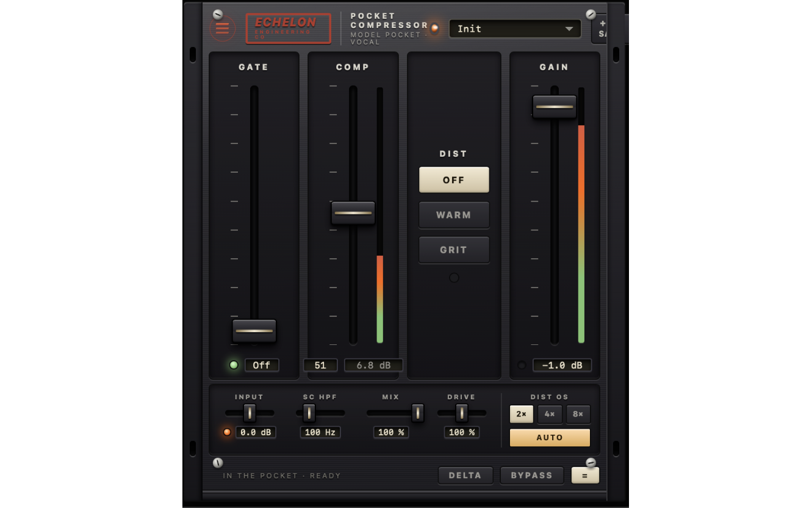This screenshot has width=812, height=508.
Task: Click the IN THE POCKET · READY status text
Action: (x=282, y=476)
